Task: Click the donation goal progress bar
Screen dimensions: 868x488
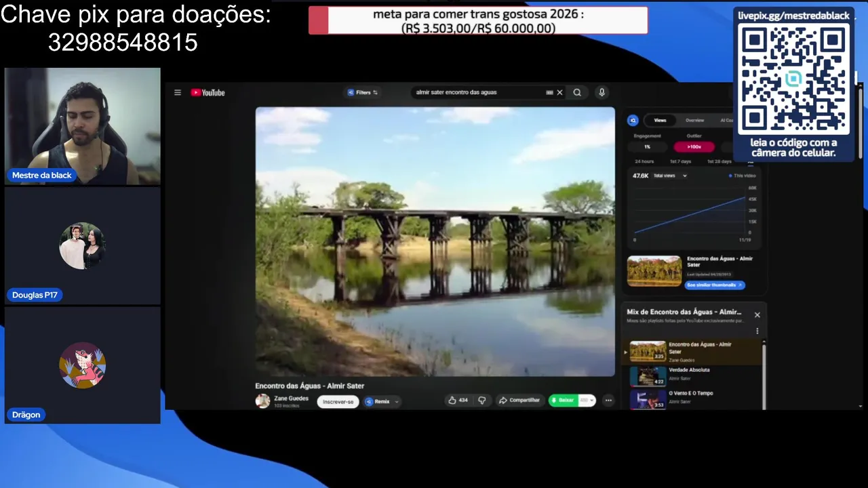Action: pyautogui.click(x=478, y=20)
